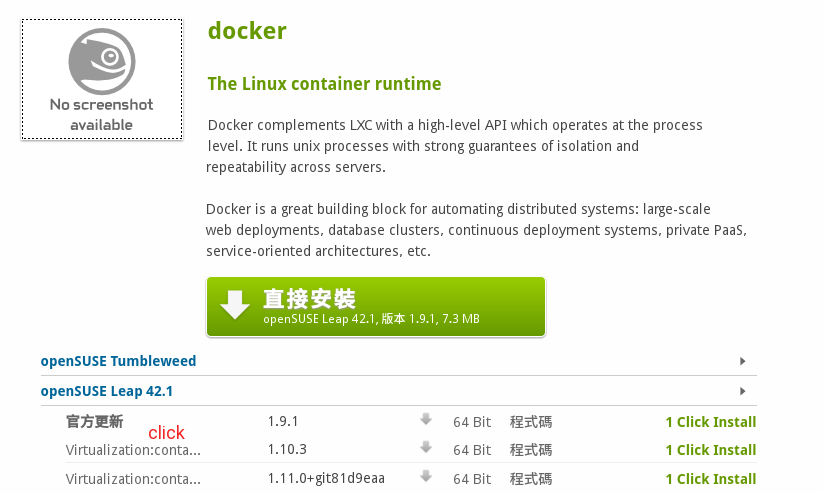
Task: Open 程式碼 source link for version 1.10.3
Action: point(531,450)
